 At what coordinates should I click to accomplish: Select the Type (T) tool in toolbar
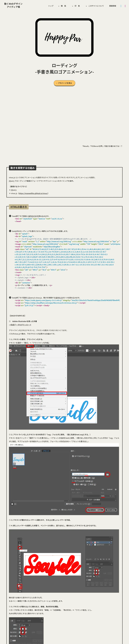[x=20, y=558]
